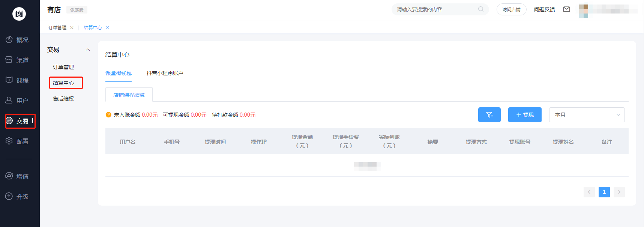Open the 渠道 channel sidebar icon
Viewport: 644px width, 227px height.
point(9,60)
